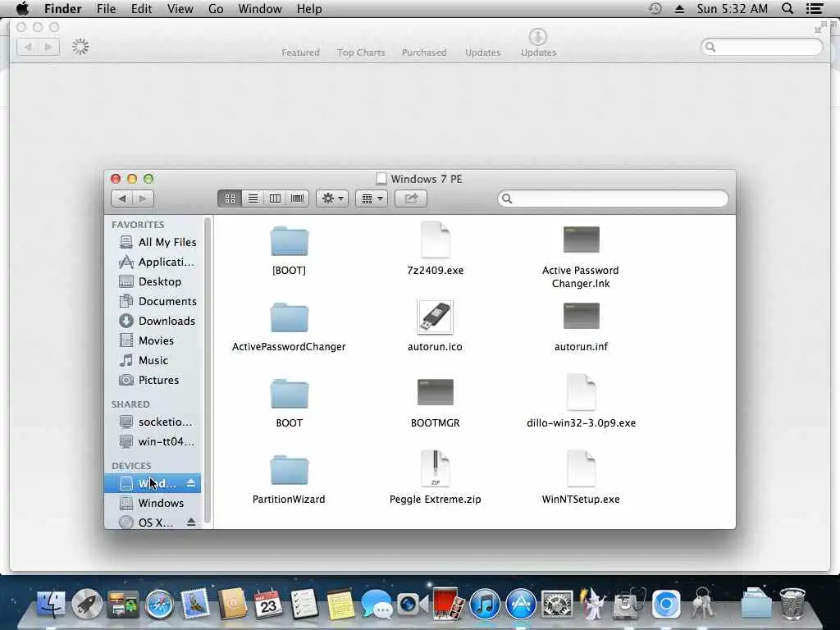The image size is (840, 630).
Task: Open the Action gear menu
Action: click(x=332, y=199)
